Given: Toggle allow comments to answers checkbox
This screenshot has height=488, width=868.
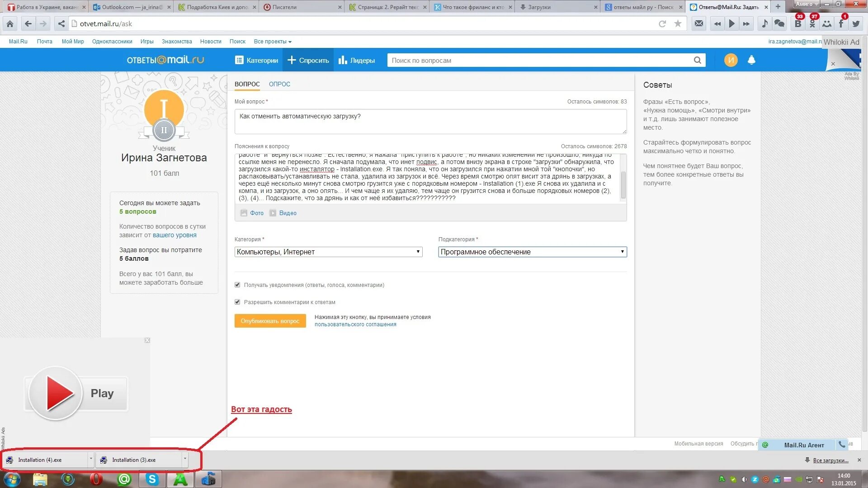Looking at the screenshot, I should 237,302.
